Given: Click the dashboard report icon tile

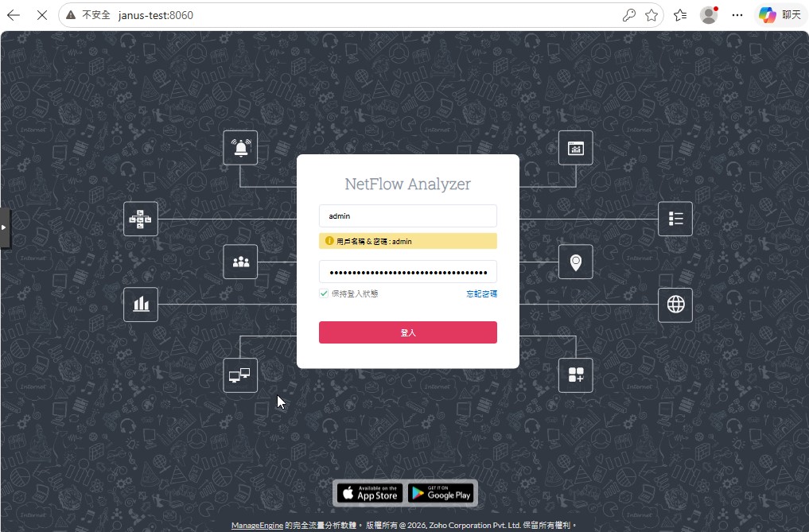Looking at the screenshot, I should click(576, 148).
